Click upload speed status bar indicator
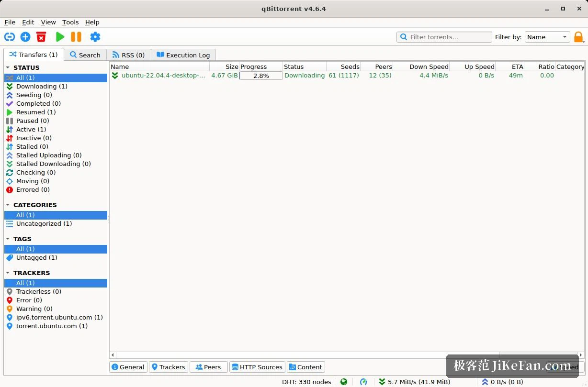588x387 pixels. click(x=502, y=382)
